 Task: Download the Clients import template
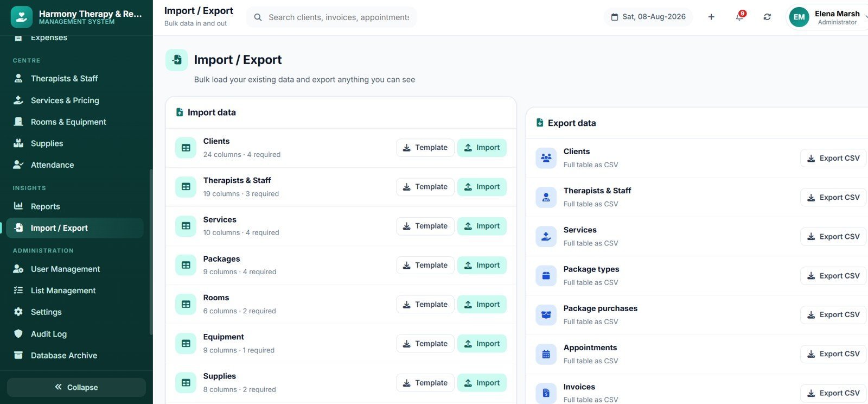coord(425,148)
